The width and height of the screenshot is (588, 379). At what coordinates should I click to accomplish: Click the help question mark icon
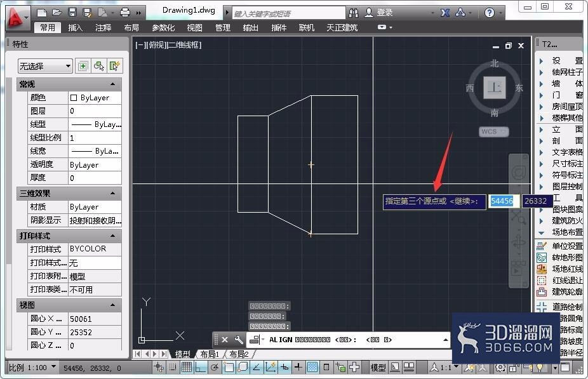(x=489, y=13)
